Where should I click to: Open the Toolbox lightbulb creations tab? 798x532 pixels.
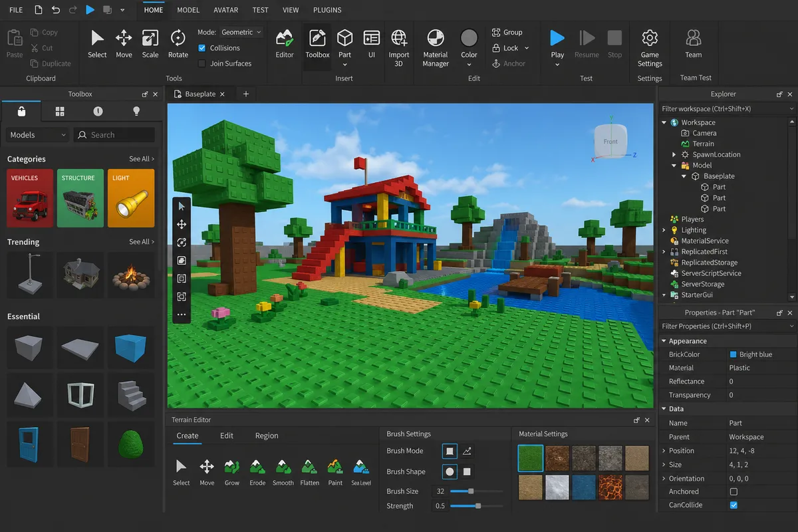pyautogui.click(x=137, y=111)
